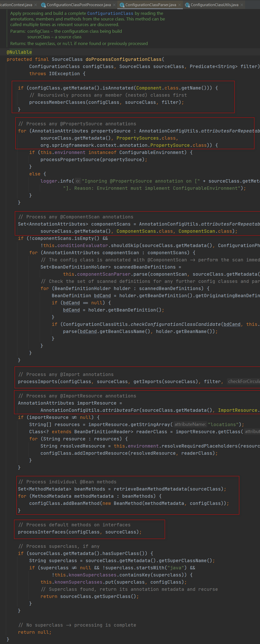Click checkConfigurationClassCandidate method call
Screen dimensions: 260x644
click(x=175, y=324)
